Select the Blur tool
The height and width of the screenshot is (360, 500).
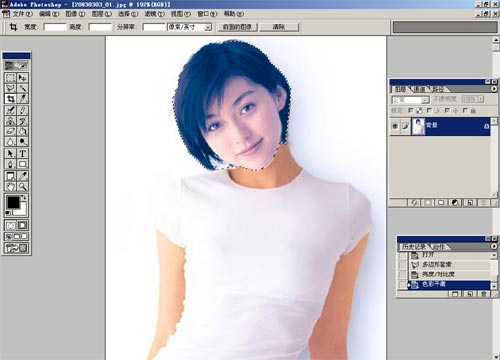coord(11,141)
